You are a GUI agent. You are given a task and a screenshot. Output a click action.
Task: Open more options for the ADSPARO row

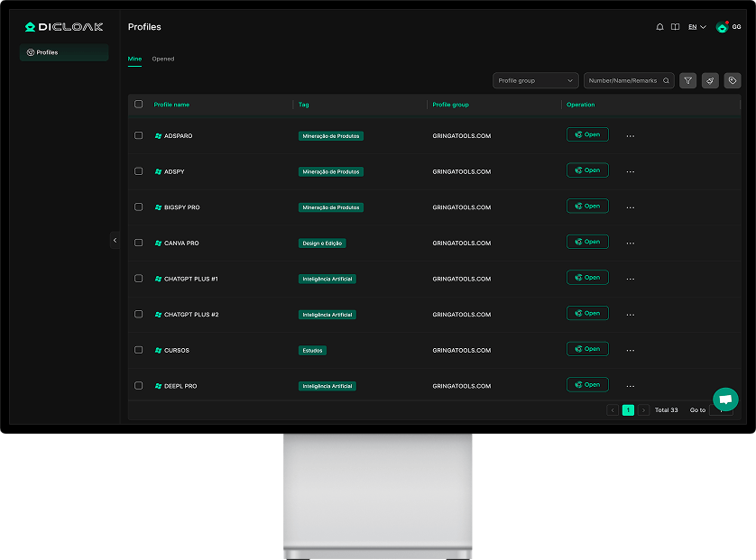(630, 136)
